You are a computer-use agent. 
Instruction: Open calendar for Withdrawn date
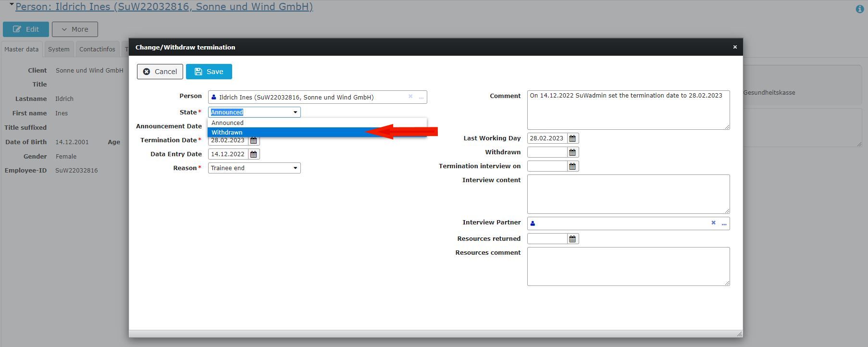(x=572, y=152)
